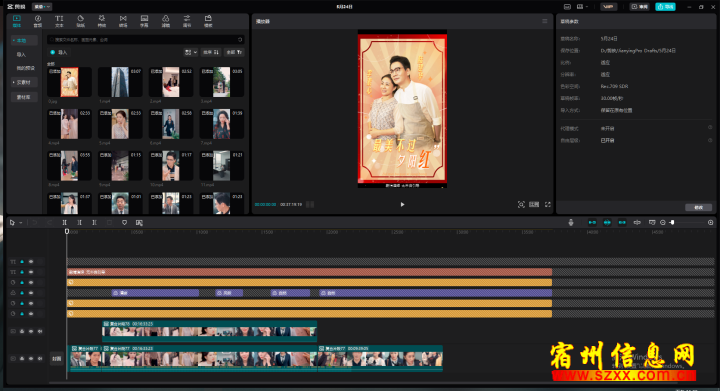Click the import button with teal plus icon
Image resolution: width=720 pixels, height=391 pixels.
click(x=59, y=52)
